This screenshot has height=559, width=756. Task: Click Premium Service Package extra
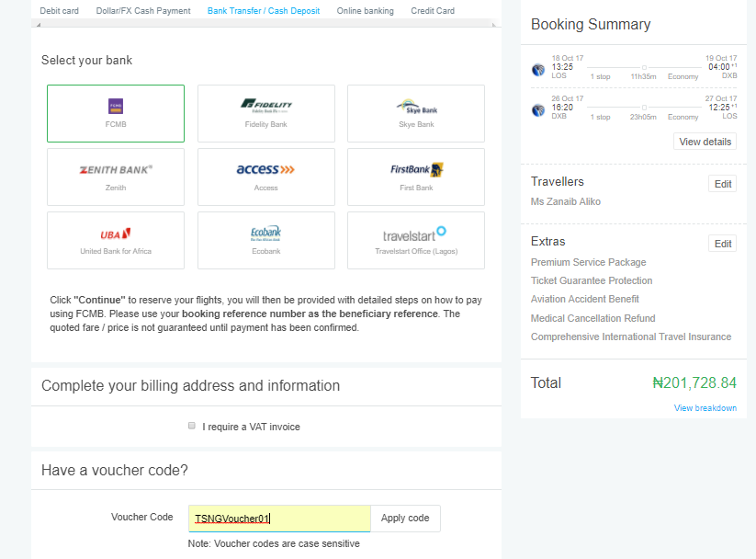(588, 262)
